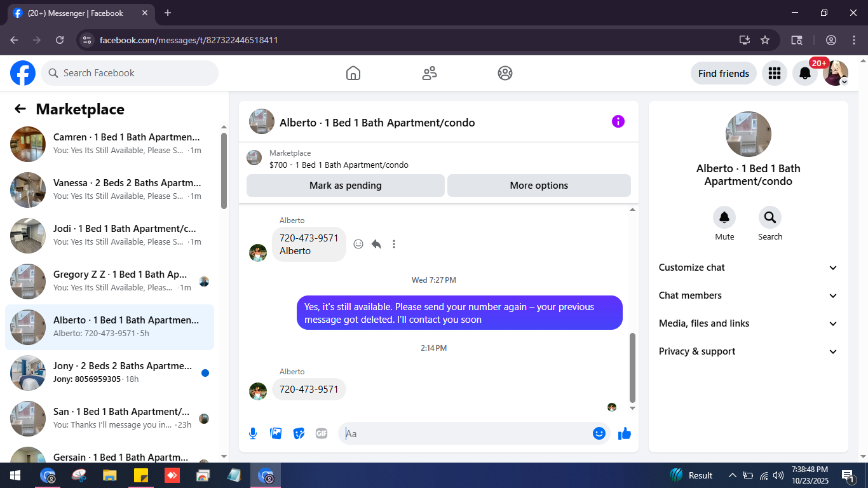Go back using the Marketplace arrow
This screenshot has height=488, width=868.
20,109
